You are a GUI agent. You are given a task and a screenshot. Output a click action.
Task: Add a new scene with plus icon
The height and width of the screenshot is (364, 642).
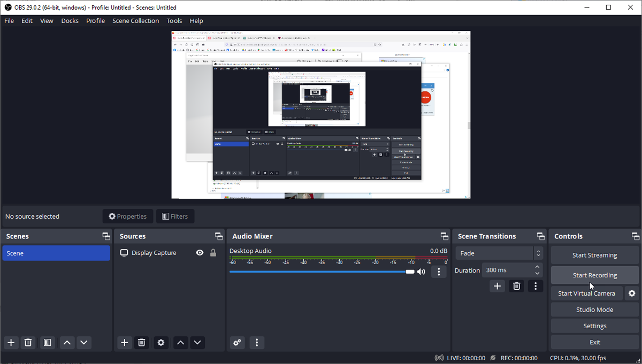(x=11, y=343)
